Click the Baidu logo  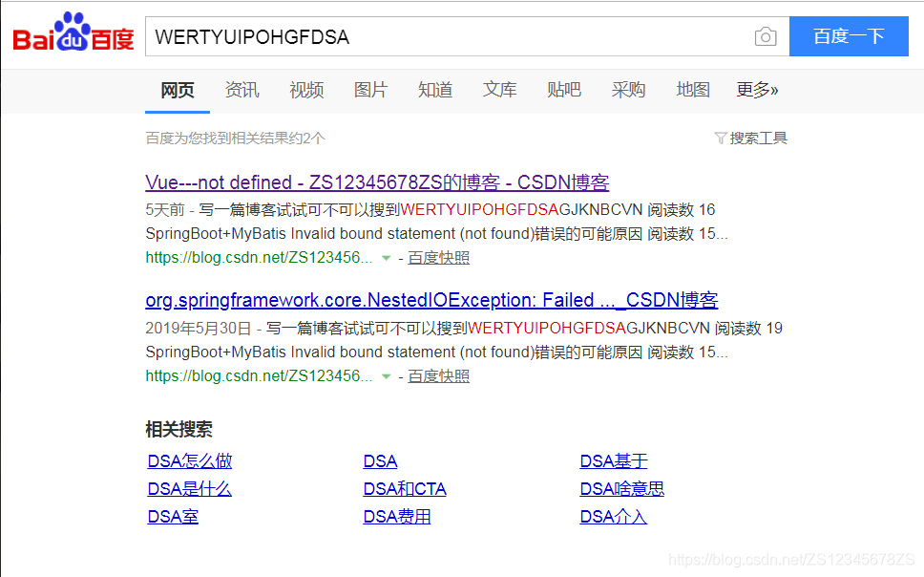pos(73,32)
